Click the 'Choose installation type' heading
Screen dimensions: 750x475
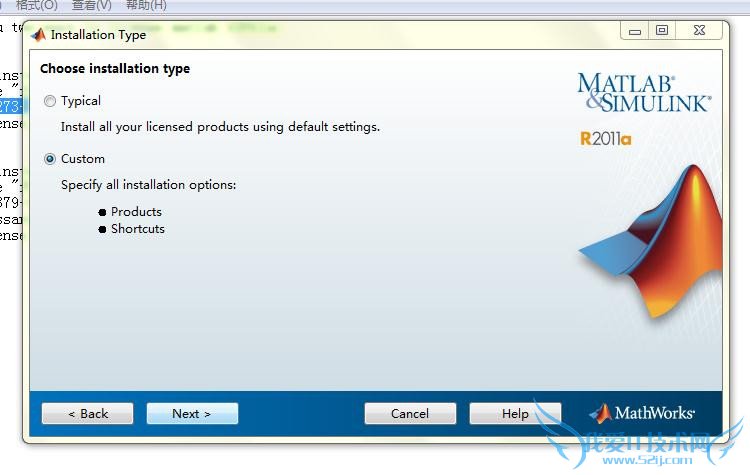[115, 69]
